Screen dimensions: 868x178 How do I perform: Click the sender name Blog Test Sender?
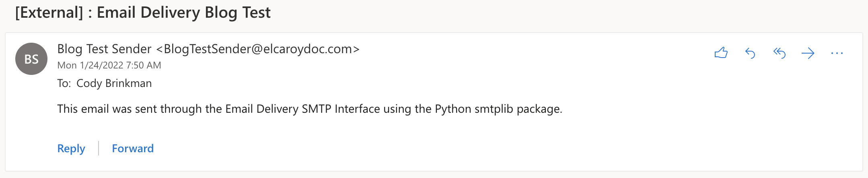tap(104, 49)
